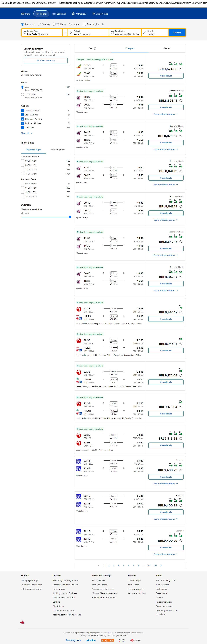The width and height of the screenshot is (207, 644).
Task: Click the blue Search button
Action: (x=177, y=33)
